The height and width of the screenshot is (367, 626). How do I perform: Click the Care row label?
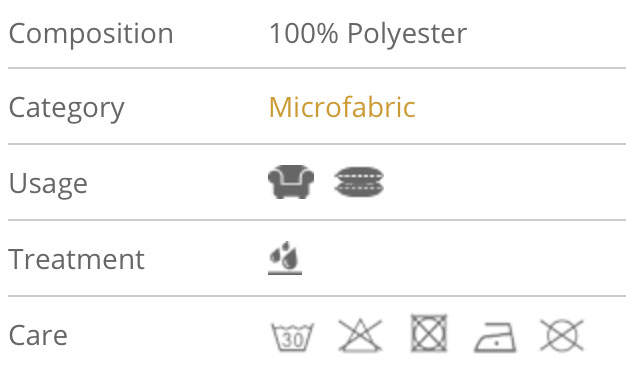coord(38,335)
